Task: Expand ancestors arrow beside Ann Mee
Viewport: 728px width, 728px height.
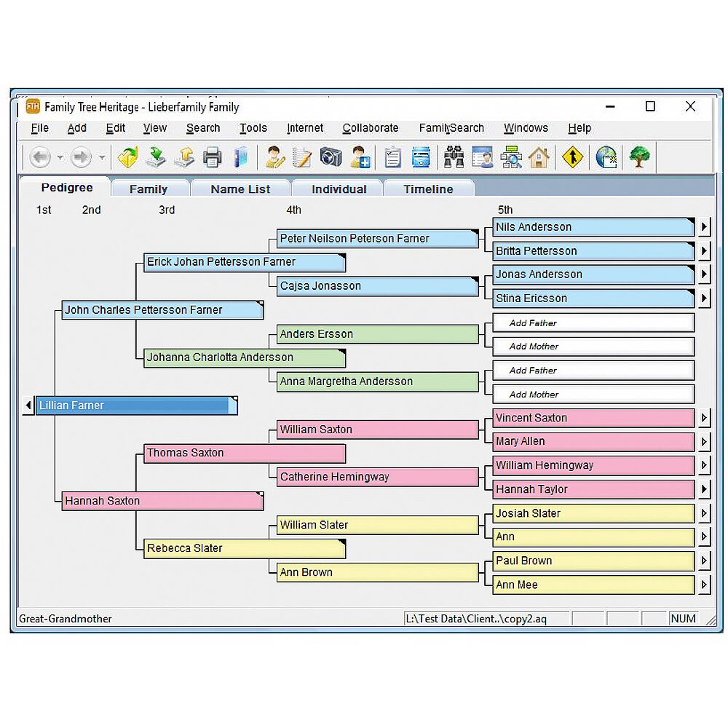Action: [704, 585]
